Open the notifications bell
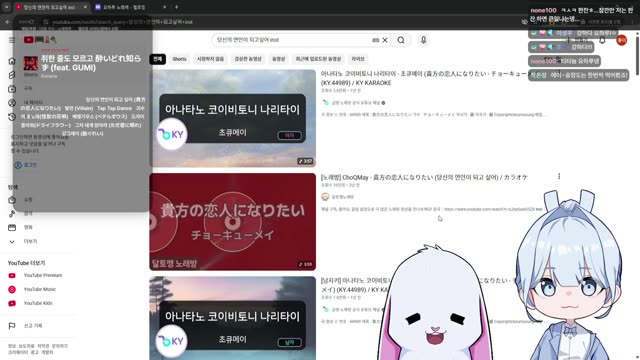Screen dimensions: 640x360 [x=602, y=40]
